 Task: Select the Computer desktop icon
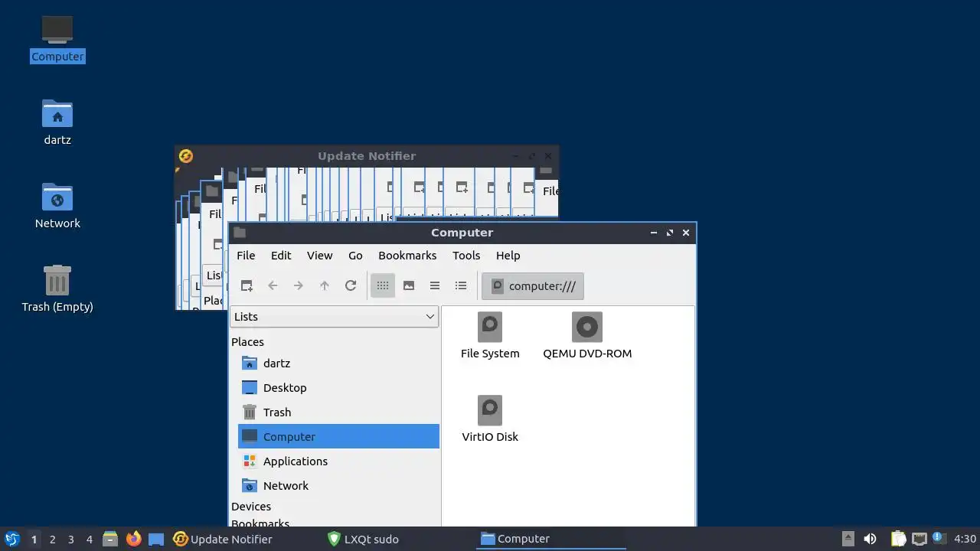(57, 38)
